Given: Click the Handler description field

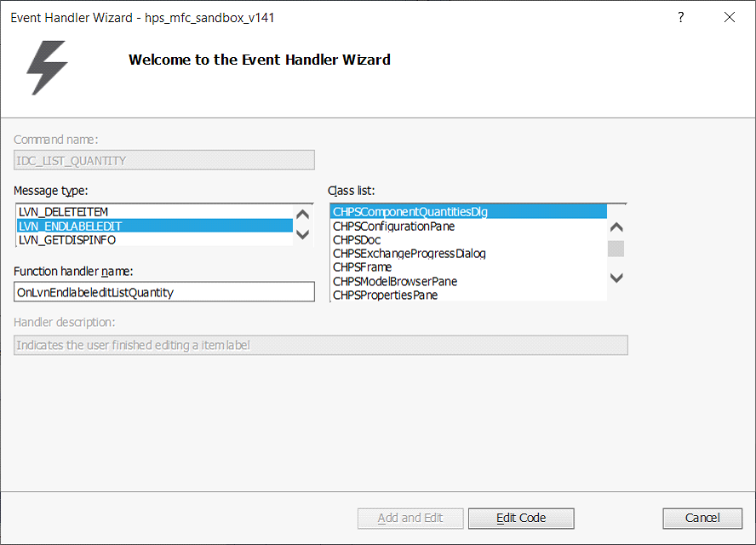Looking at the screenshot, I should (321, 346).
